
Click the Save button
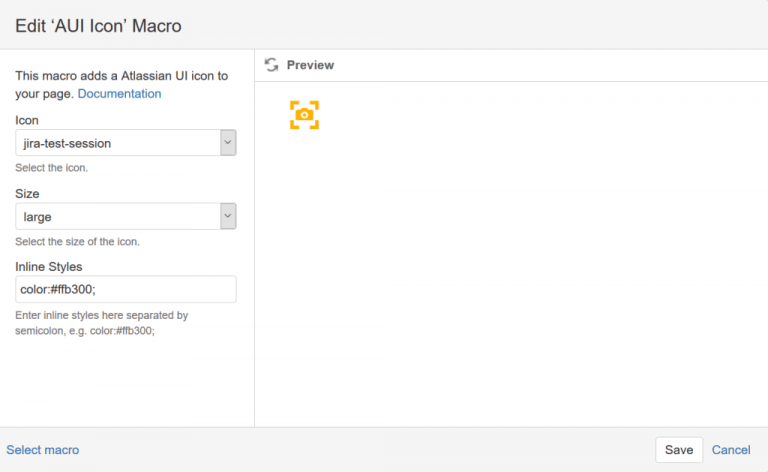pyautogui.click(x=679, y=449)
